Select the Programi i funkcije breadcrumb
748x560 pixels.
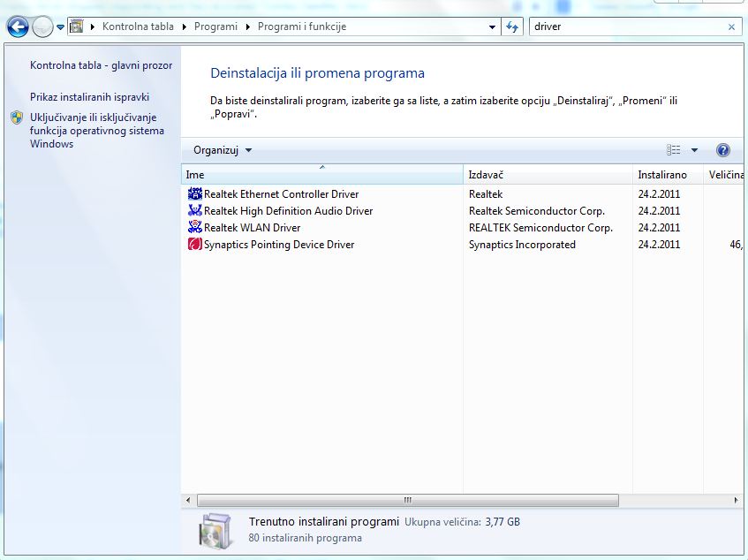click(302, 26)
